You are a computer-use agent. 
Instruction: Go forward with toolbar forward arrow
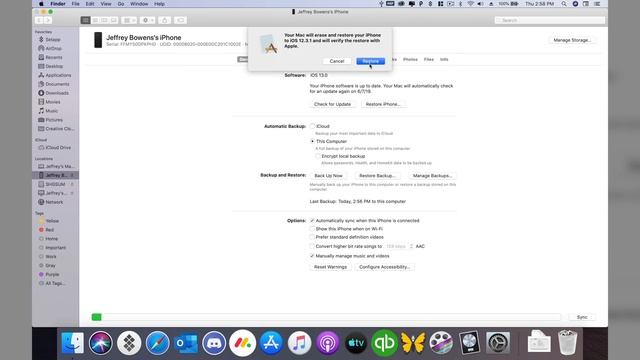click(x=48, y=20)
